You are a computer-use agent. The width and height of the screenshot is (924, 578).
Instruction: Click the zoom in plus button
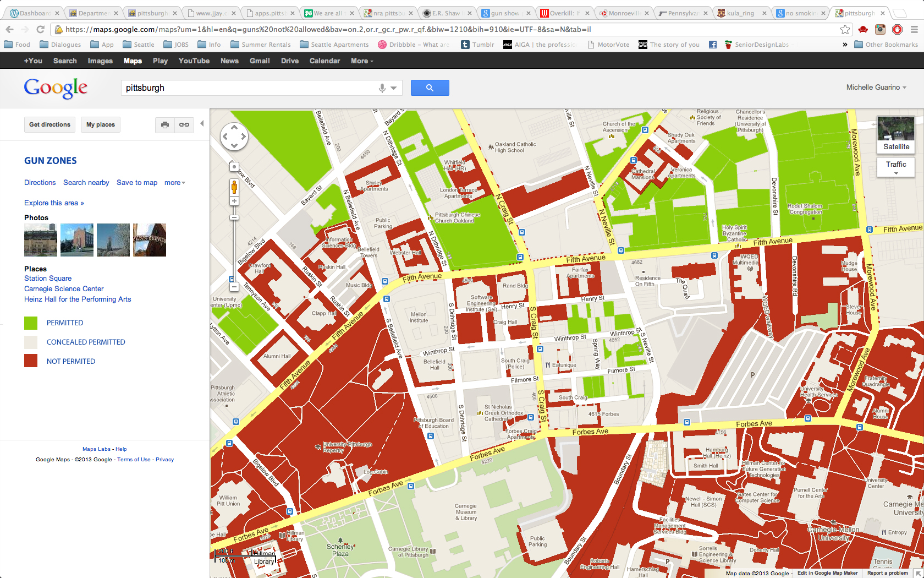tap(234, 201)
